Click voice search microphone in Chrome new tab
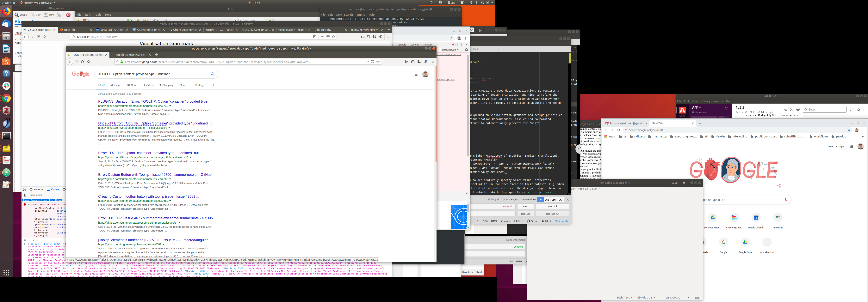The image size is (868, 302). coord(786,200)
